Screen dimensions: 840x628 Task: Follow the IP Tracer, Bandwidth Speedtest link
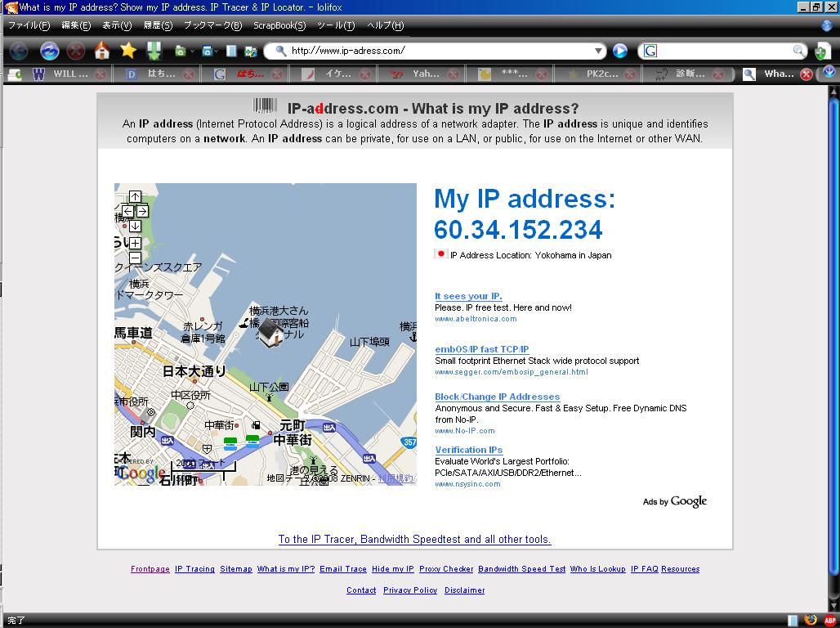click(414, 540)
